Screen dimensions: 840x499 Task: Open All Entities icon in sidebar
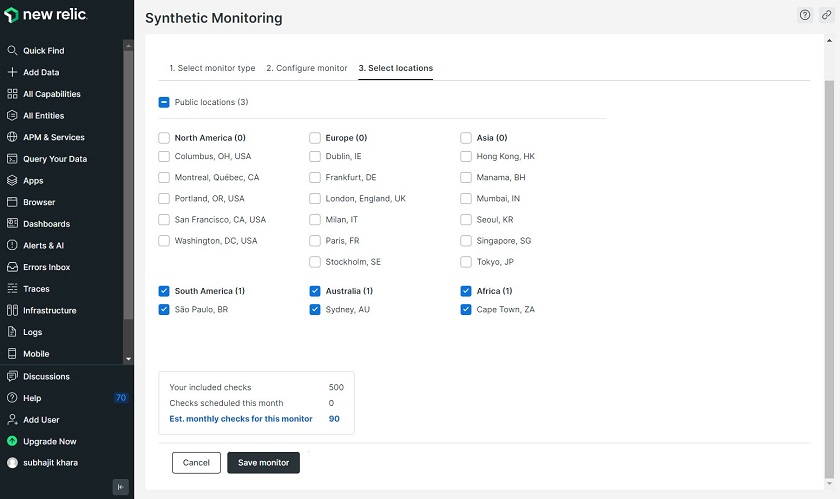click(12, 115)
